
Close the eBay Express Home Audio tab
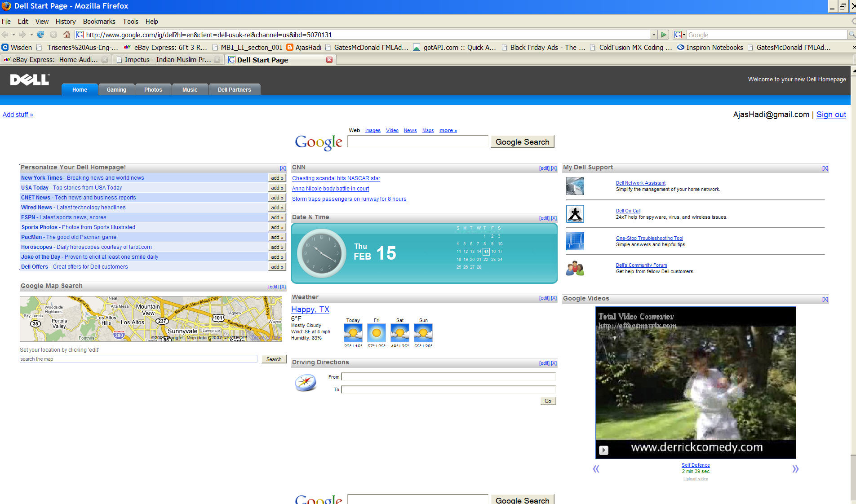pos(105,60)
